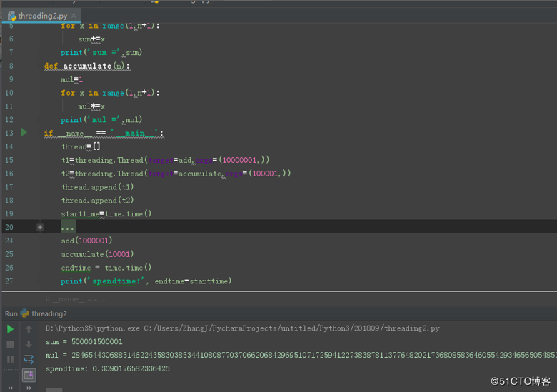The image size is (557, 392).
Task: Expand more actions under the pause button
Action: (10, 388)
